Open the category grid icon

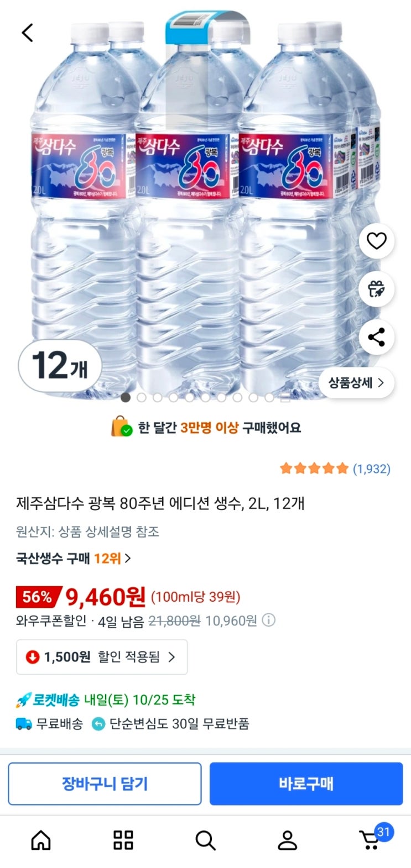(x=123, y=840)
